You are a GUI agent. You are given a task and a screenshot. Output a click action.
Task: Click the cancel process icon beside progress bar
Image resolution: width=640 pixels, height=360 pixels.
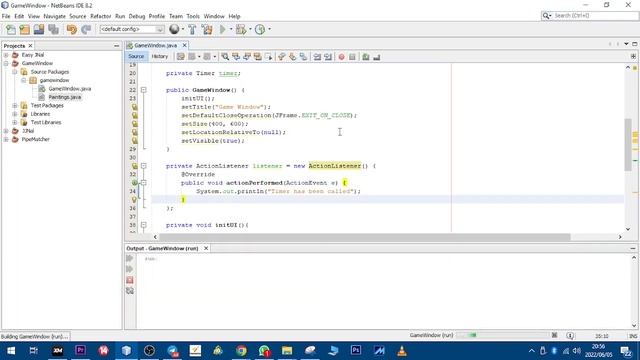coord(554,335)
